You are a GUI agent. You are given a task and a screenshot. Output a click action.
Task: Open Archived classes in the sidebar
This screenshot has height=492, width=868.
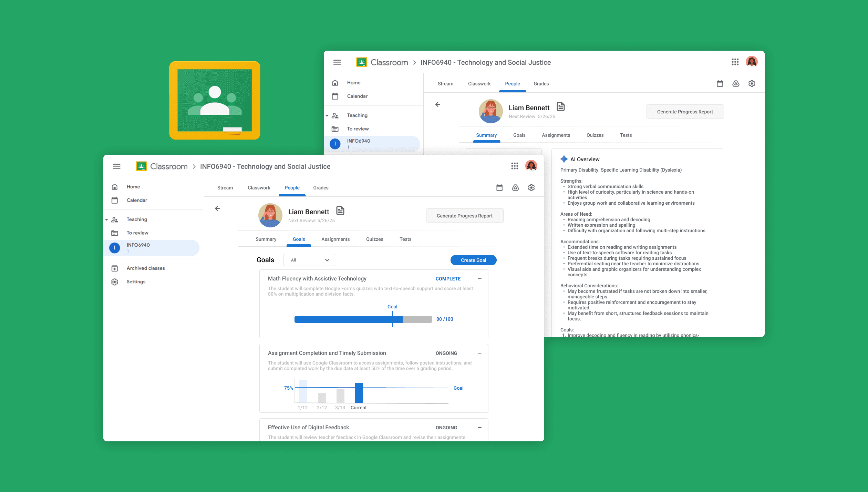[x=145, y=268]
